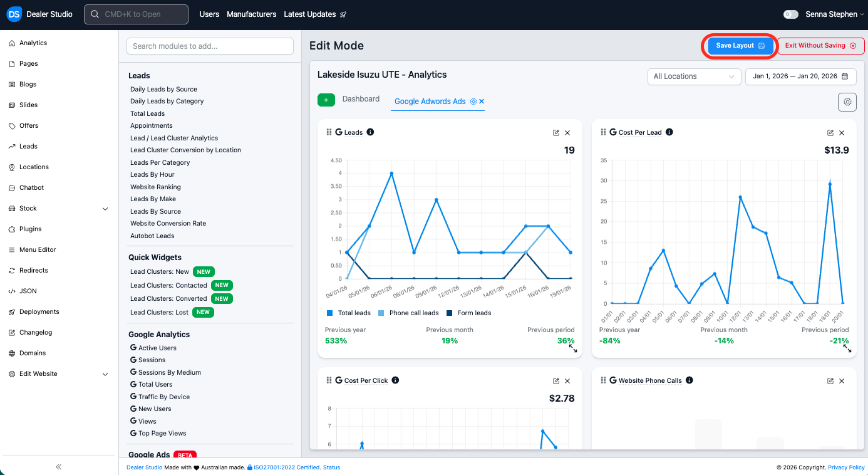Open the dashboard settings gear icon
This screenshot has width=868, height=475.
point(847,102)
